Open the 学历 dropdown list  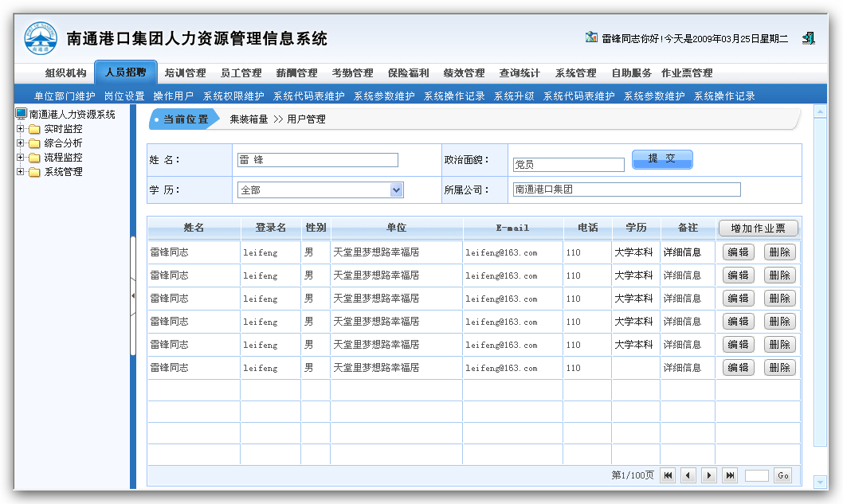click(x=396, y=189)
